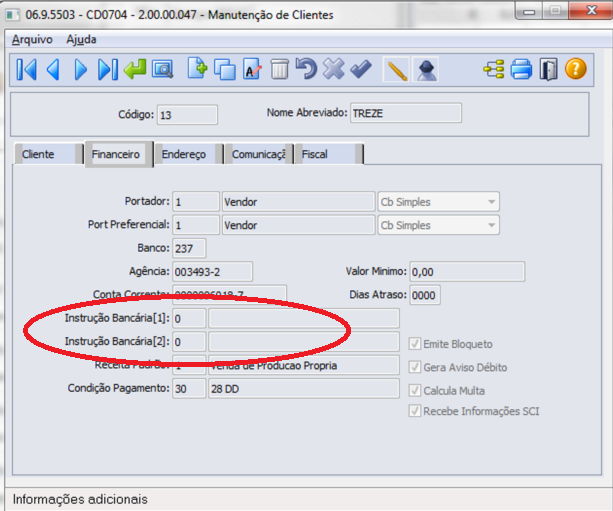
Task: Click Instrução Bancária[2] code field
Action: pyautogui.click(x=189, y=342)
